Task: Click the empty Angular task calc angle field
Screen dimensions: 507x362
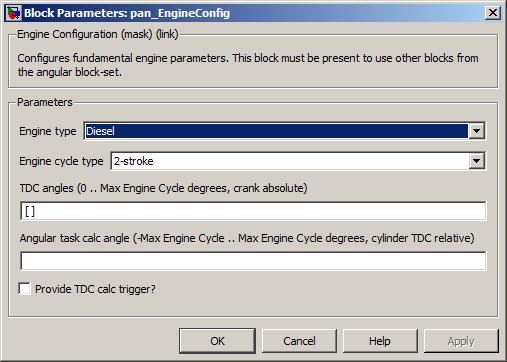Action: 253,261
